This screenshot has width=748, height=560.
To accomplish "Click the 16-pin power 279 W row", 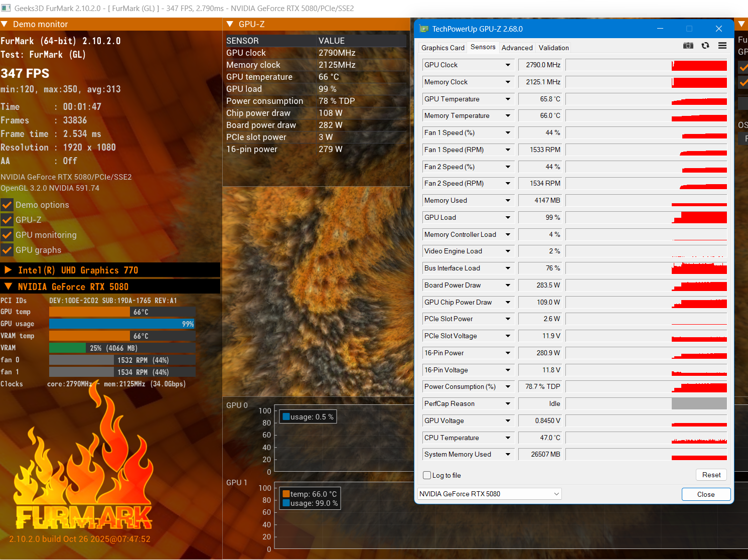I will click(316, 149).
